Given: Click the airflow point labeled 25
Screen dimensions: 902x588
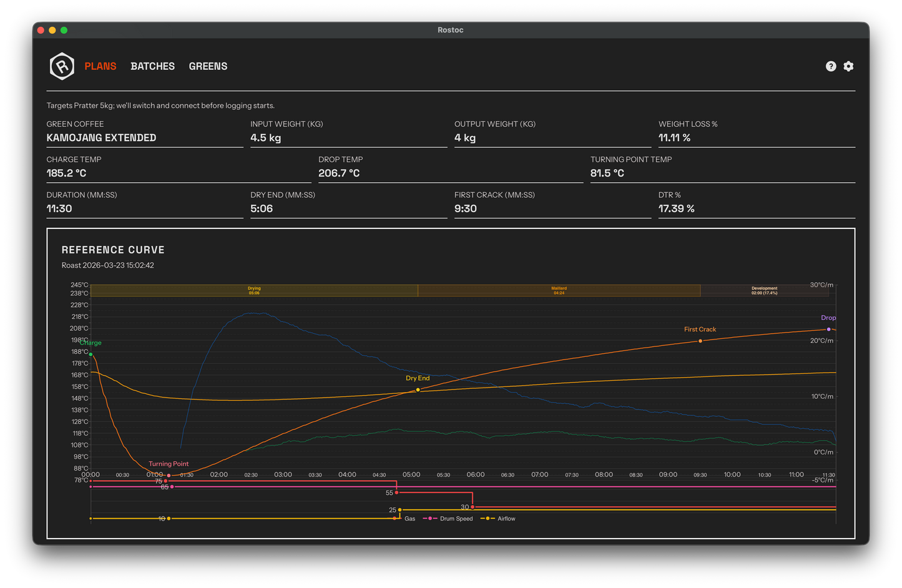Looking at the screenshot, I should (400, 510).
